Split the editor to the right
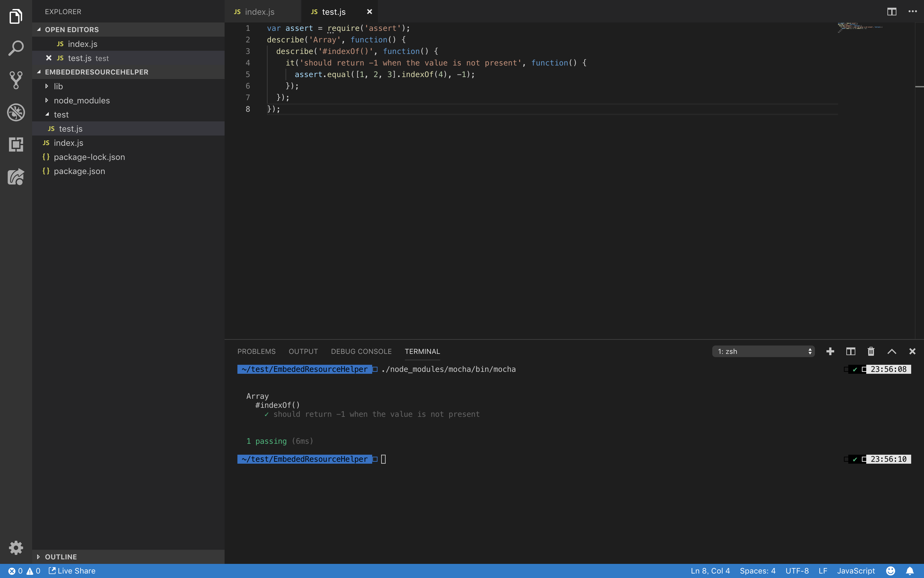 pos(892,12)
